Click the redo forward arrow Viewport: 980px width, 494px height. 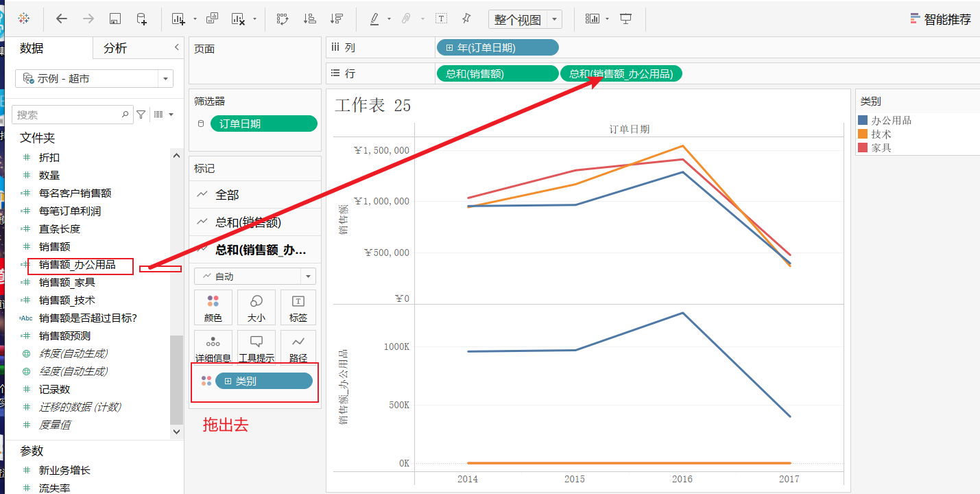click(x=88, y=19)
